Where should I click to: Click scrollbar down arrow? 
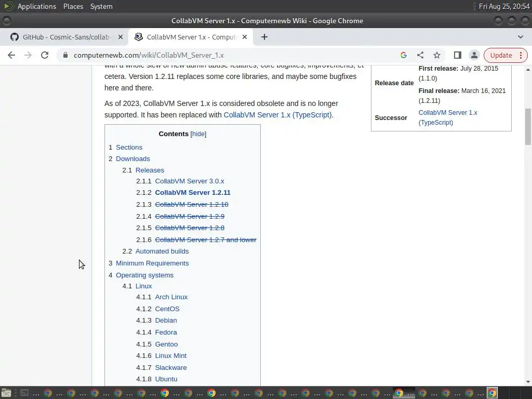528,382
